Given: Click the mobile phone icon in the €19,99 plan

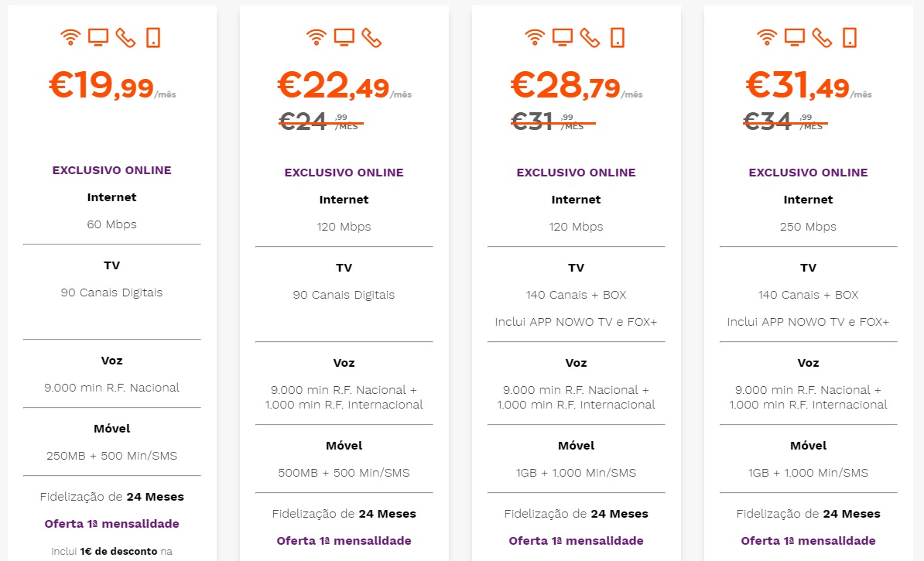Looking at the screenshot, I should pos(152,36).
